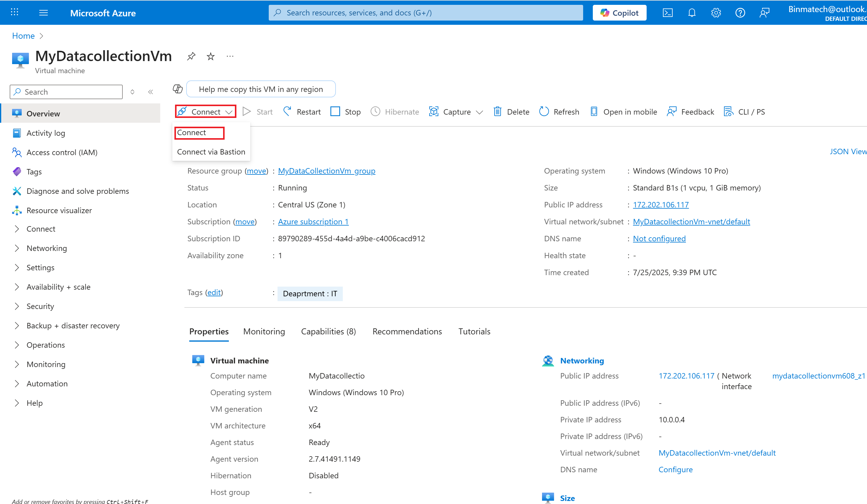Click the Copilot button

(619, 13)
